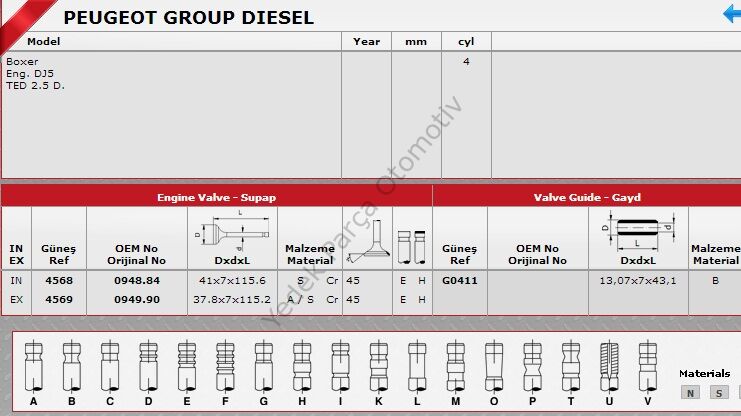Click the valve stem end type header icon

[x=412, y=247]
